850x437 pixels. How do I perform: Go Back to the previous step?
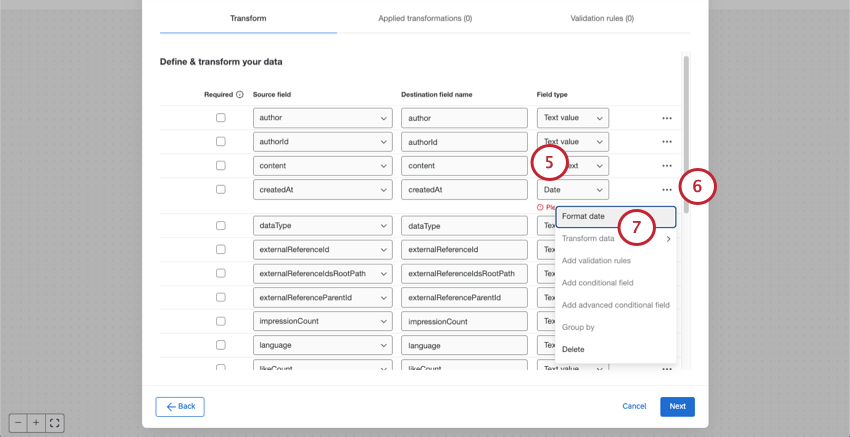180,406
